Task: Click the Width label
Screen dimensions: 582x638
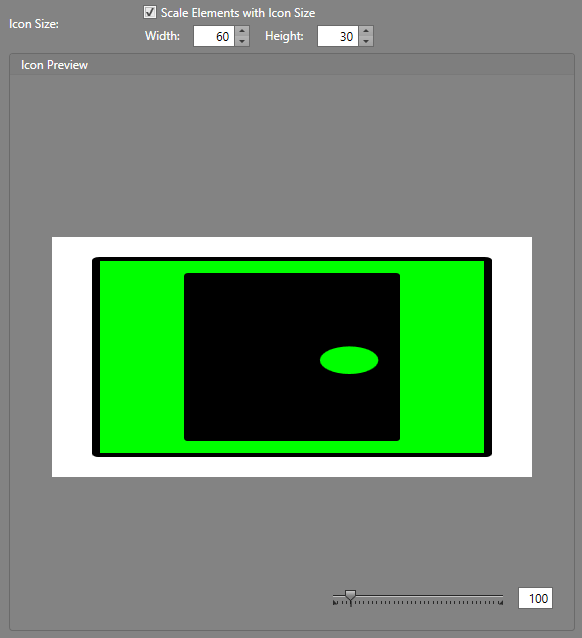Action: point(162,36)
